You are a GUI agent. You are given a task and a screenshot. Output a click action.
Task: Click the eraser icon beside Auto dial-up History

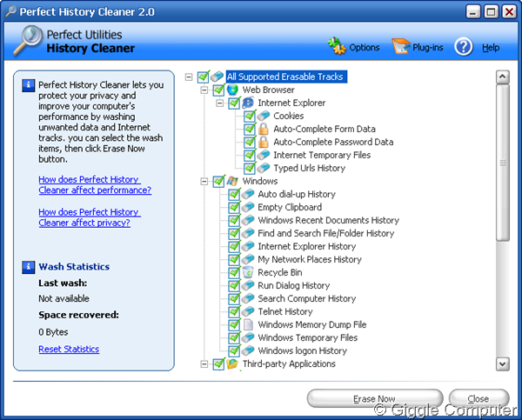[248, 194]
